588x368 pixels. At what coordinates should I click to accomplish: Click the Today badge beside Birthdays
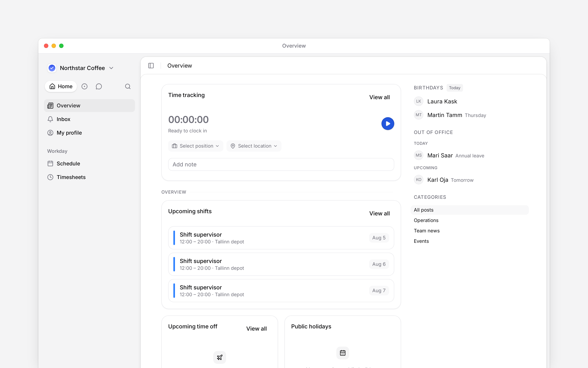454,88
